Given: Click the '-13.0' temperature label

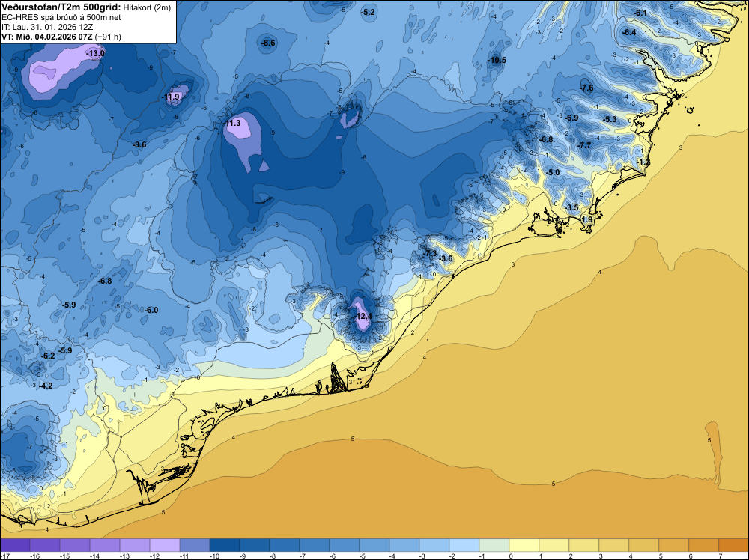Looking at the screenshot, I should (95, 53).
